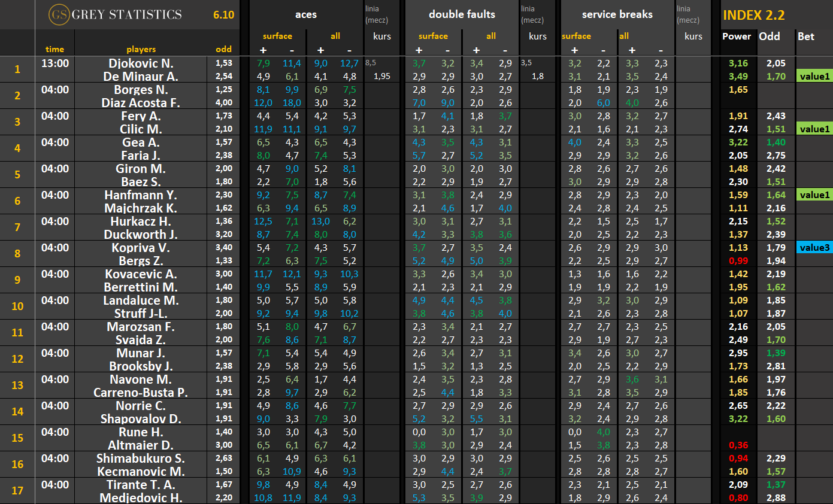Screen dimensions: 833x504
Task: Click the value1 badge in De Minaur's row
Action: (814, 76)
